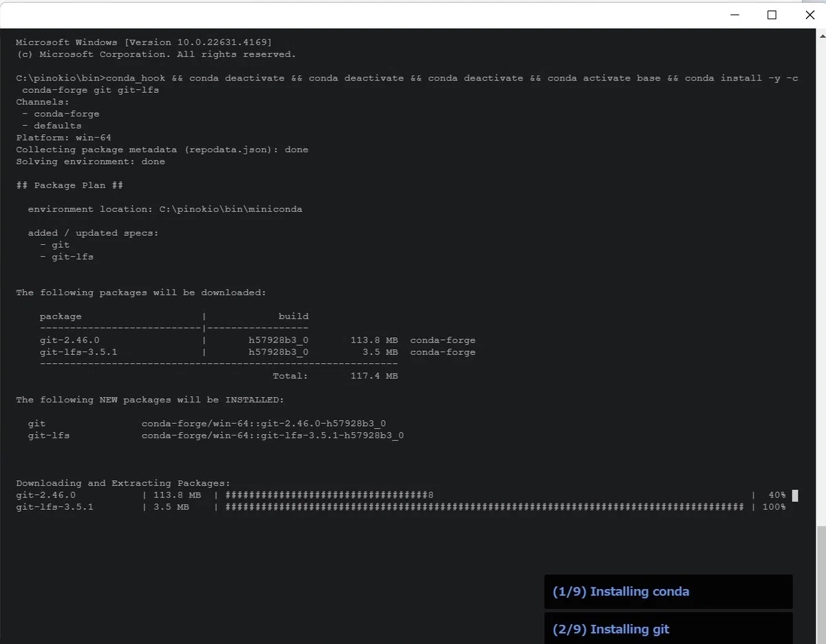Screen dimensions: 826x644
Task: Click the "- git-lfs" spec entry
Action: (x=67, y=257)
